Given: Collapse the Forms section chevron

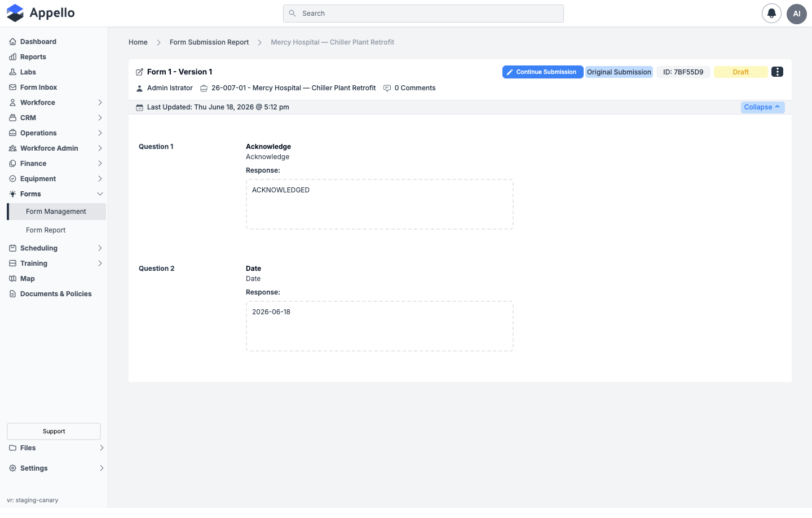Looking at the screenshot, I should 100,194.
